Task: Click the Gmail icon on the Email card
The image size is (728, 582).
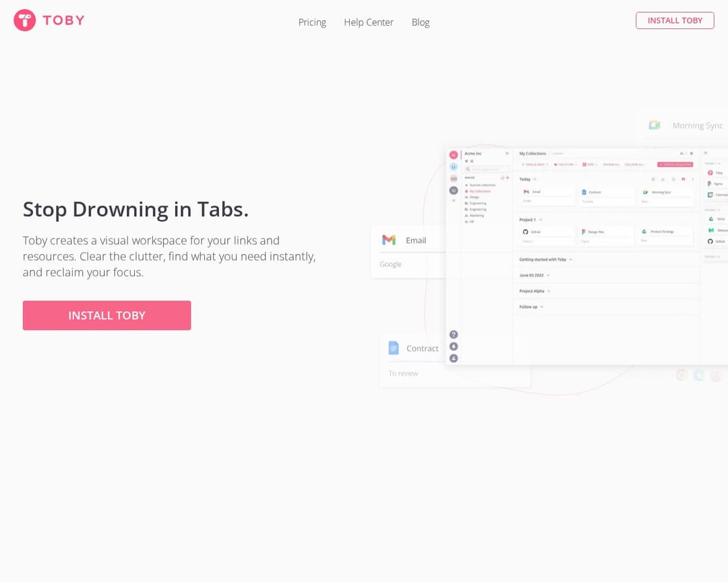Action: click(x=389, y=240)
